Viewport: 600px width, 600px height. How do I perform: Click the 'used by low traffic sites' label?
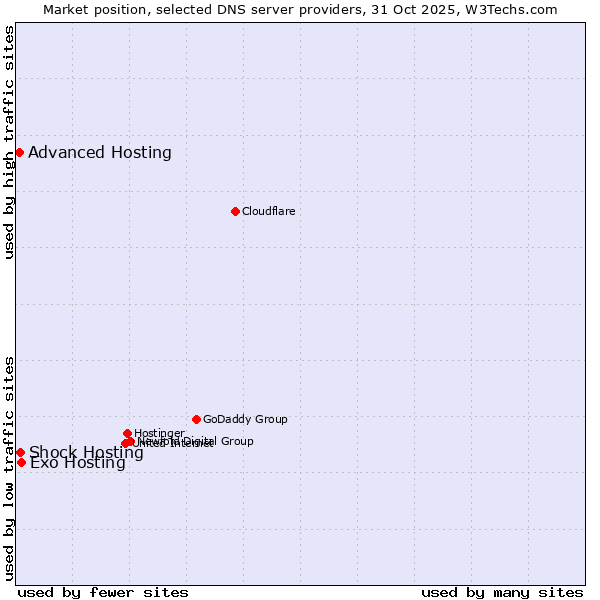[x=10, y=467]
